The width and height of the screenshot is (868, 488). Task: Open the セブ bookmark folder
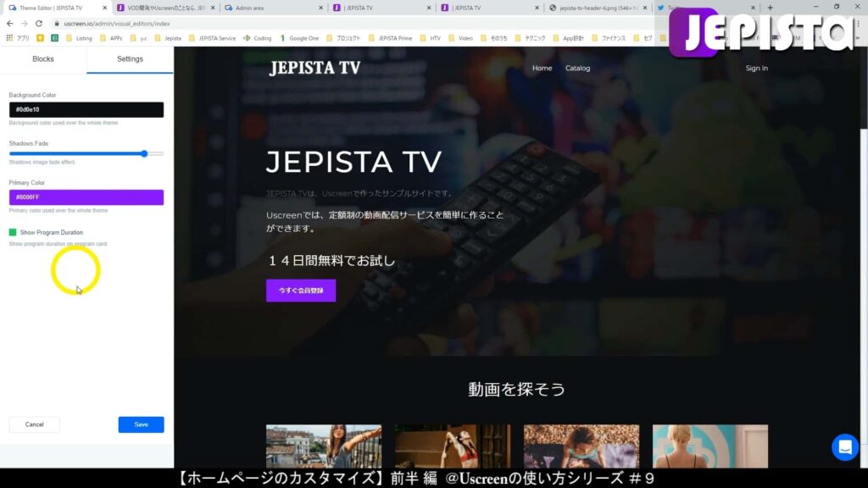[643, 38]
